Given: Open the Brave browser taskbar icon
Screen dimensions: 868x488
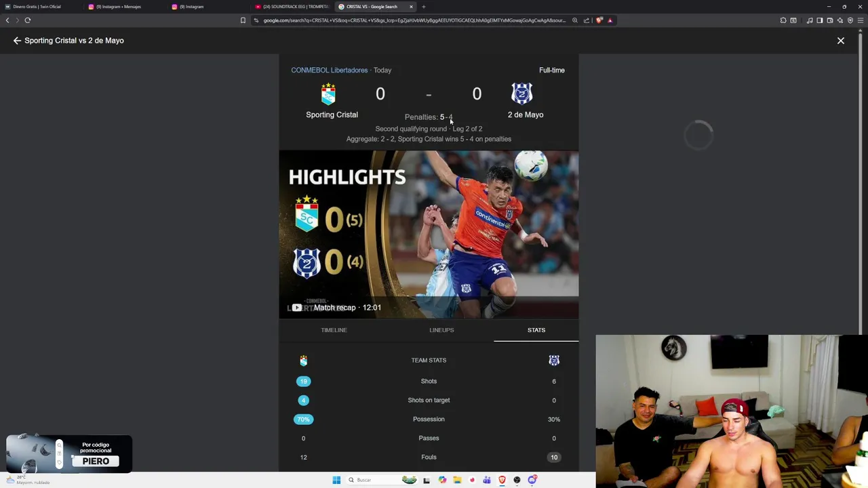Looking at the screenshot, I should tap(502, 480).
